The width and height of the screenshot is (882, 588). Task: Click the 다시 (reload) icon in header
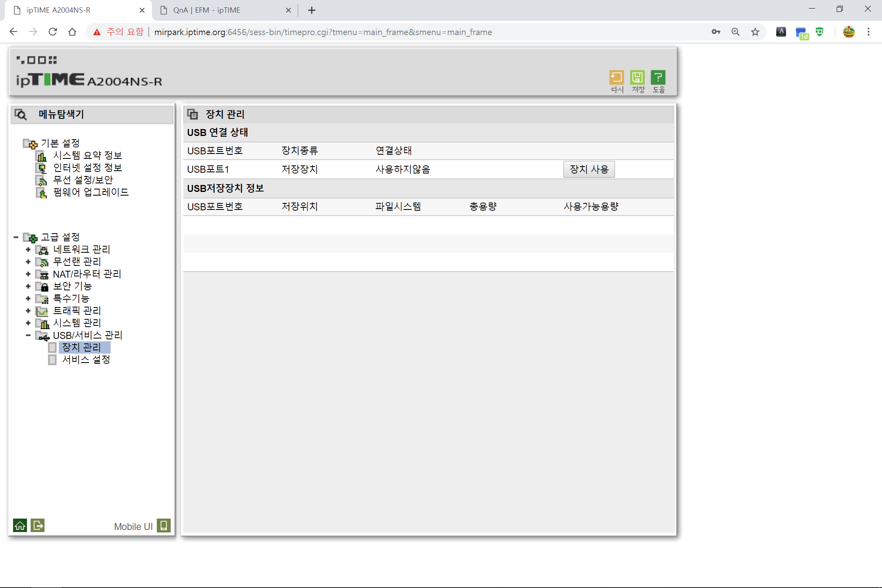tap(617, 78)
